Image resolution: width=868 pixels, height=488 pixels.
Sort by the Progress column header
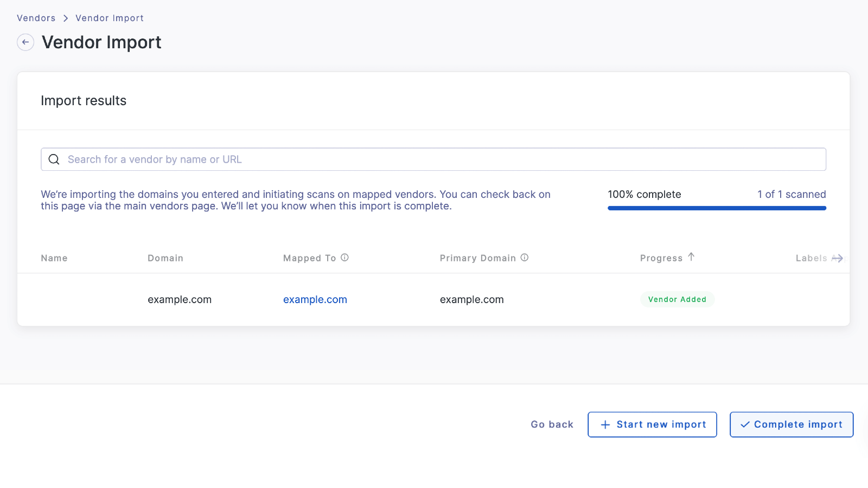tap(661, 258)
